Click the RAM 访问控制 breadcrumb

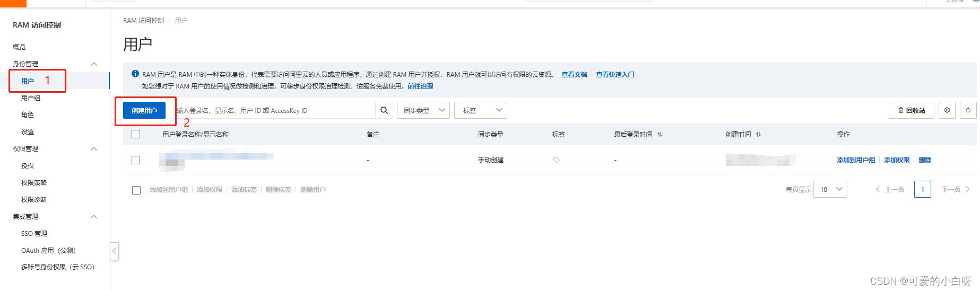[x=143, y=20]
